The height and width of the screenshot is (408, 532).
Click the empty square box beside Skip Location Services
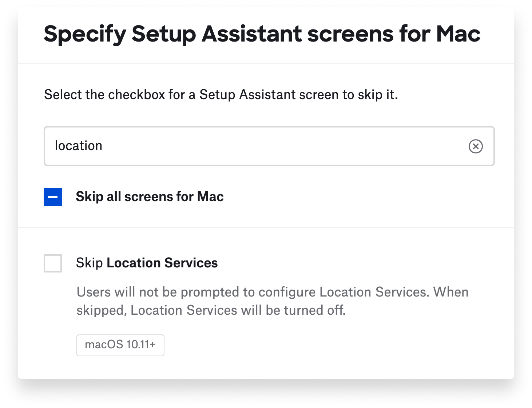coord(53,263)
